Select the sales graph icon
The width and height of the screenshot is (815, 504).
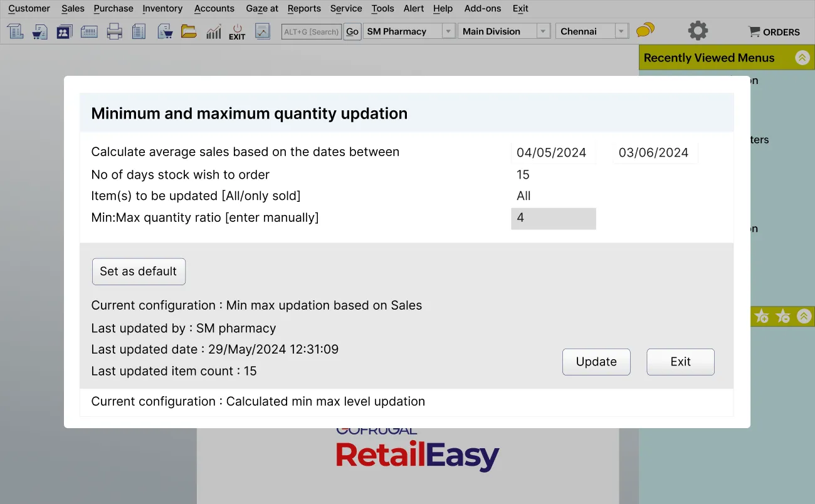pos(213,30)
